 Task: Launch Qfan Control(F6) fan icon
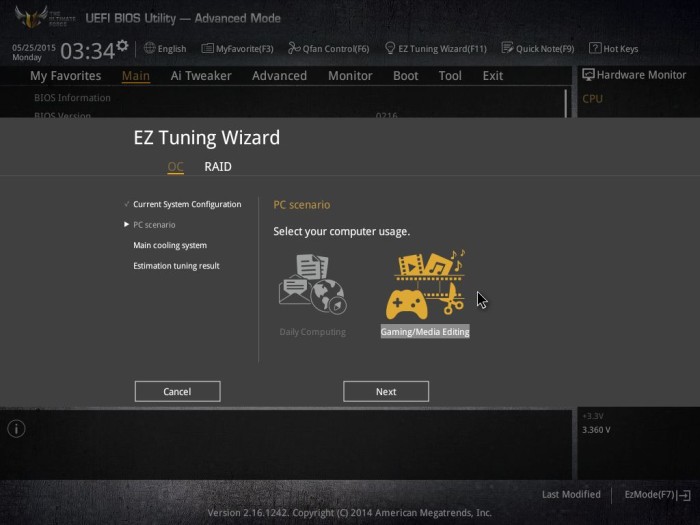(294, 48)
